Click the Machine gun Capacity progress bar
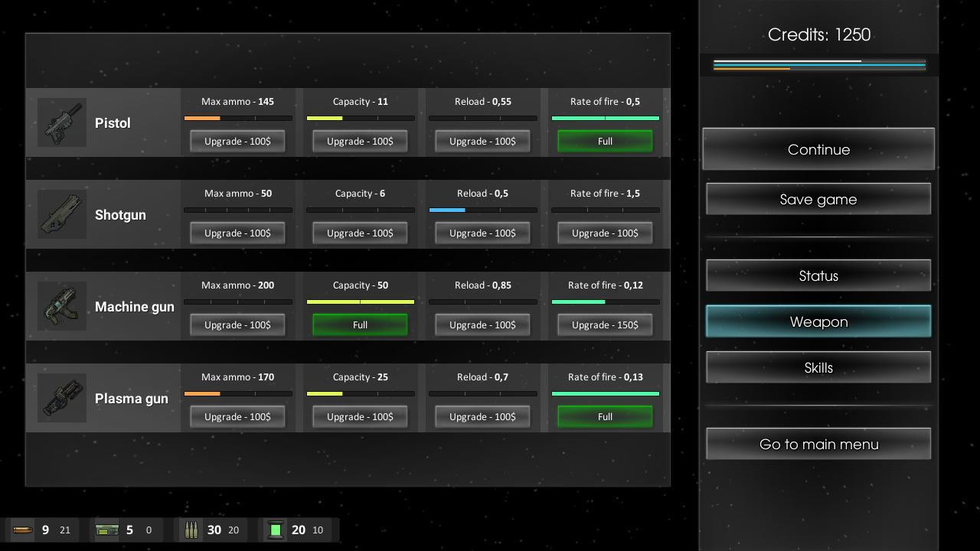The height and width of the screenshot is (551, 980). tap(360, 302)
